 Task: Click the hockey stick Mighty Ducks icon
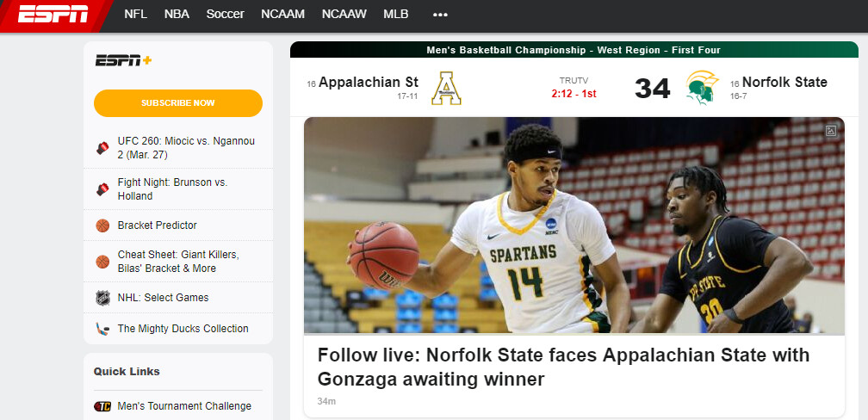pos(102,329)
